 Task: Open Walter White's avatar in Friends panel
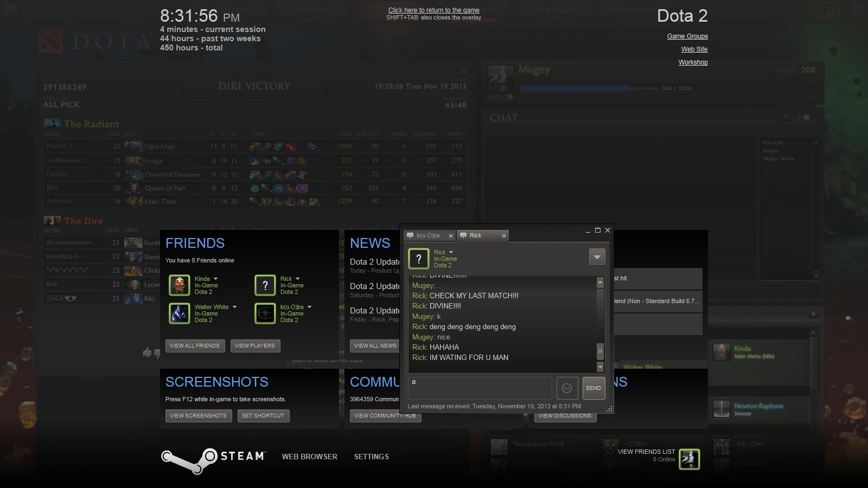coord(179,313)
